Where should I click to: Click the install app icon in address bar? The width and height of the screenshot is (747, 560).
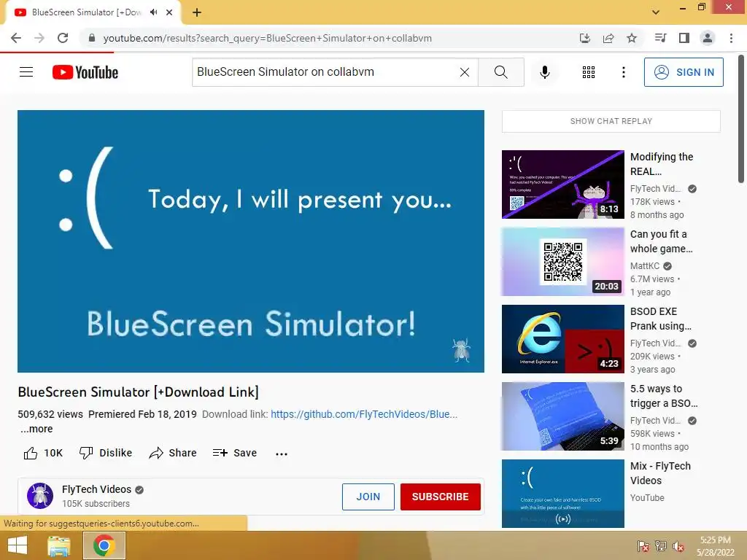click(585, 38)
